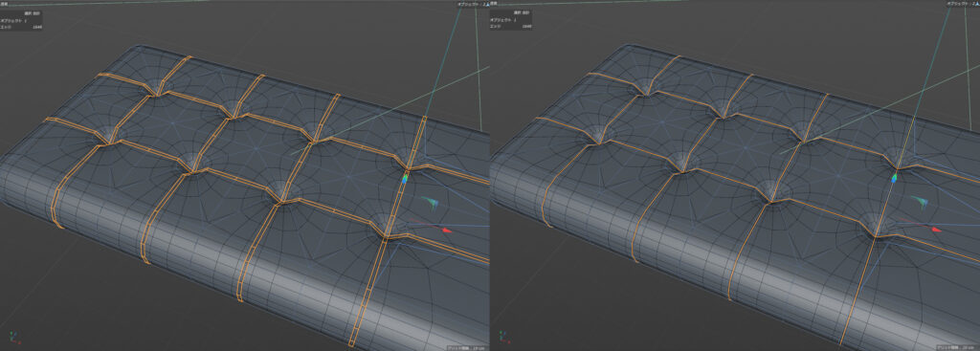The width and height of the screenshot is (980, 351).
Task: Select the red cone axis handle in right viewport
Action: [936, 230]
